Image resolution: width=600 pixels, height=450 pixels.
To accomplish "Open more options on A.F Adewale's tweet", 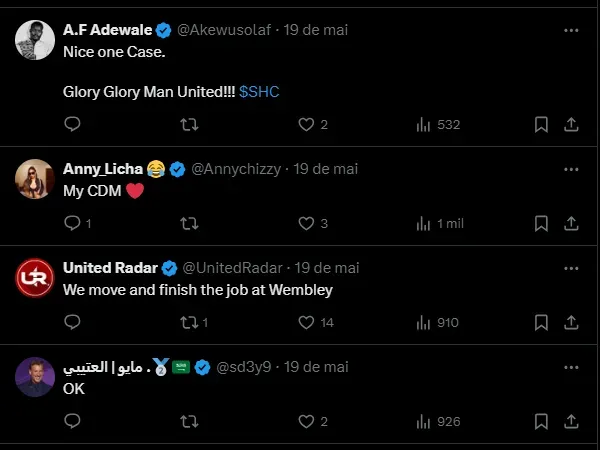I will (571, 30).
